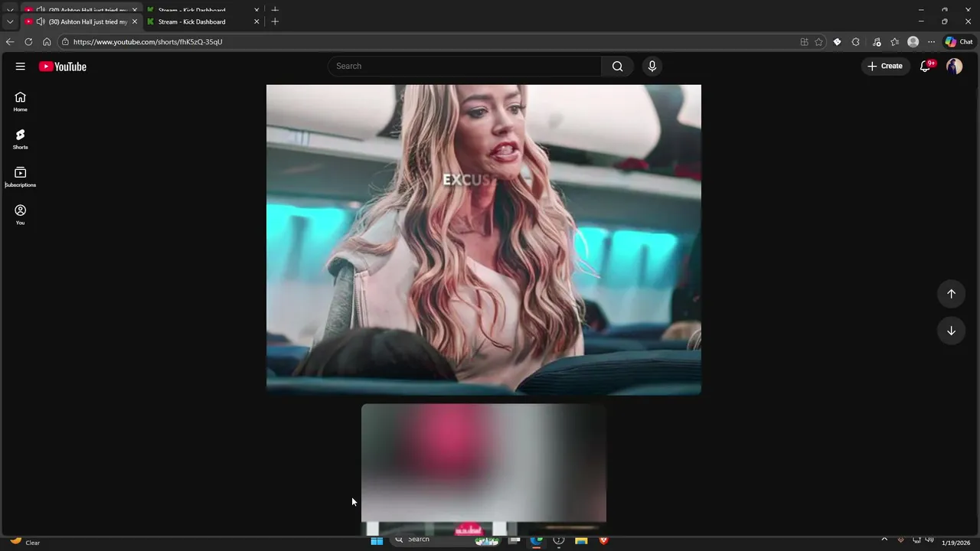This screenshot has height=551, width=980.
Task: Open the 1/19/2026 date in taskbar
Action: tap(955, 543)
